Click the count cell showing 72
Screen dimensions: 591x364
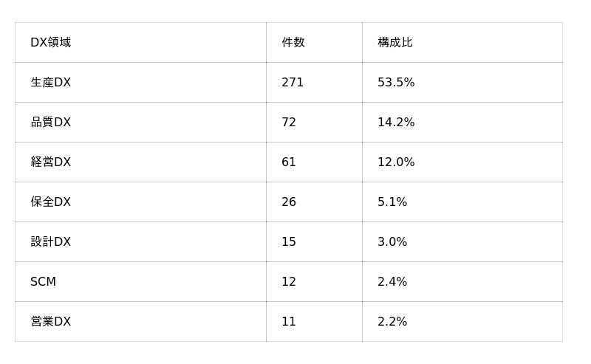coord(289,122)
